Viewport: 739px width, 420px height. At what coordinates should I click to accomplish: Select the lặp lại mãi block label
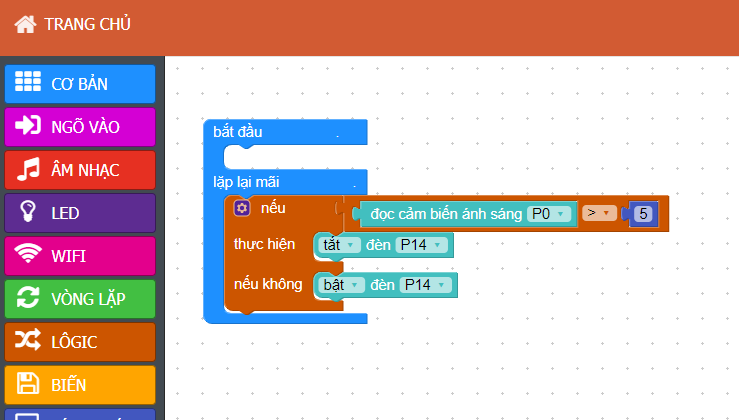(x=246, y=182)
